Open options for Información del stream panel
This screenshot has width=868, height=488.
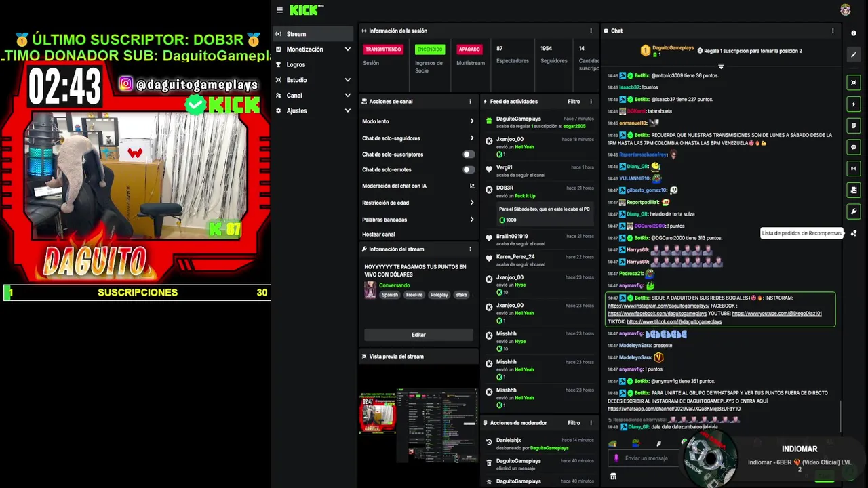coord(470,249)
